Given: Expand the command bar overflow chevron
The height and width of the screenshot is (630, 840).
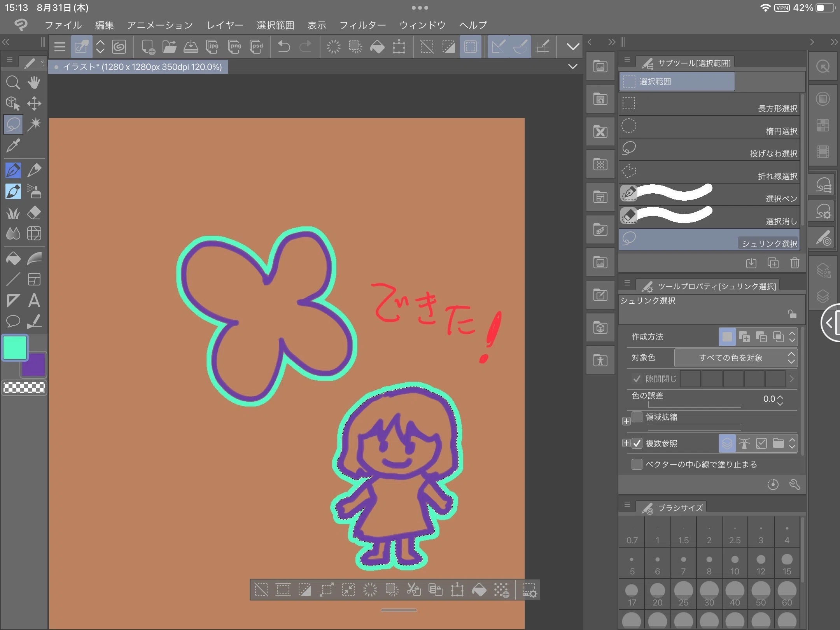Looking at the screenshot, I should (572, 47).
